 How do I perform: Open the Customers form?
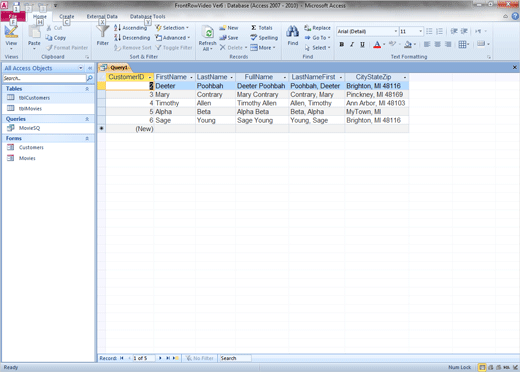click(x=31, y=147)
